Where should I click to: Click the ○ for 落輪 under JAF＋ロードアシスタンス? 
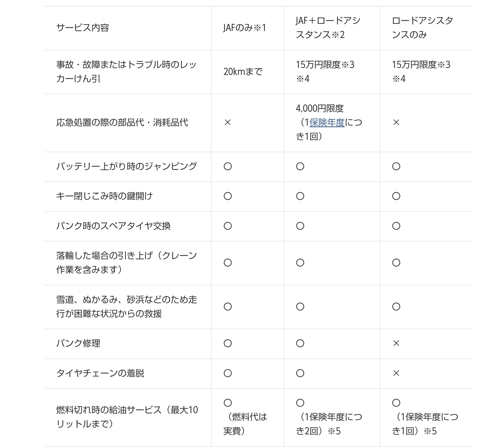click(x=300, y=263)
